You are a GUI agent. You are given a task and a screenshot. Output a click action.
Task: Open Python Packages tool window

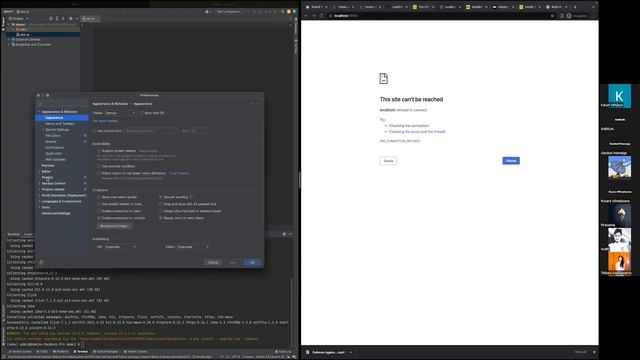106,351
